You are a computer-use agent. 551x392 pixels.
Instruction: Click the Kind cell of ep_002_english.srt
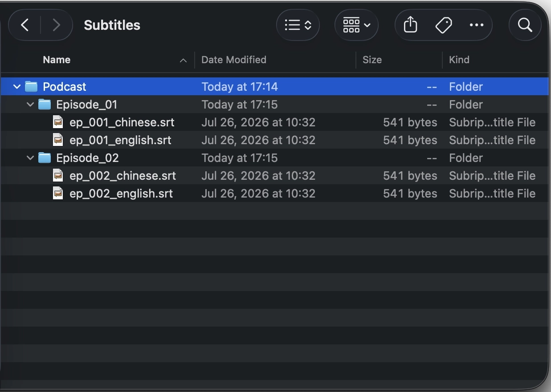[x=492, y=194]
